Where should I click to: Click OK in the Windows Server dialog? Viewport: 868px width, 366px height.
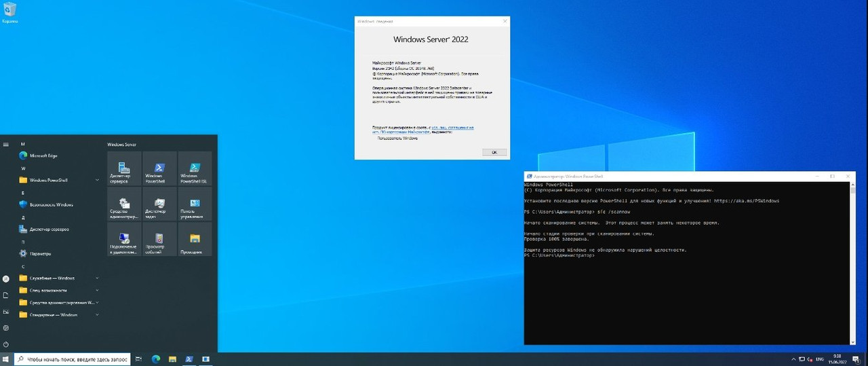[494, 152]
